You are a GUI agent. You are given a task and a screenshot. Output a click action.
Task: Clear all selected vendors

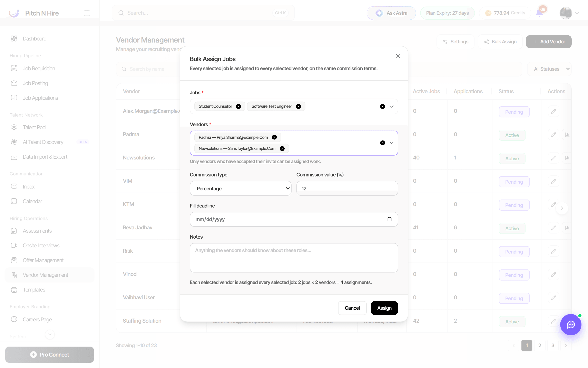(382, 143)
